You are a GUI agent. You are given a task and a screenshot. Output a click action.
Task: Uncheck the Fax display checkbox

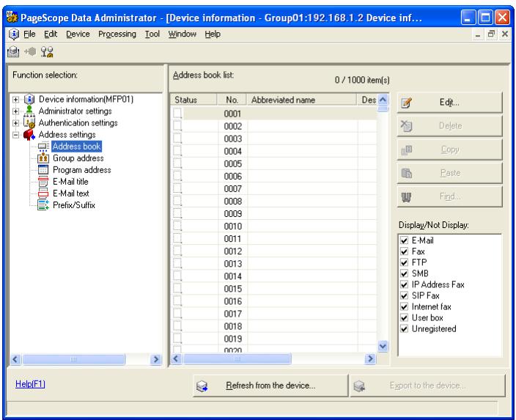404,251
